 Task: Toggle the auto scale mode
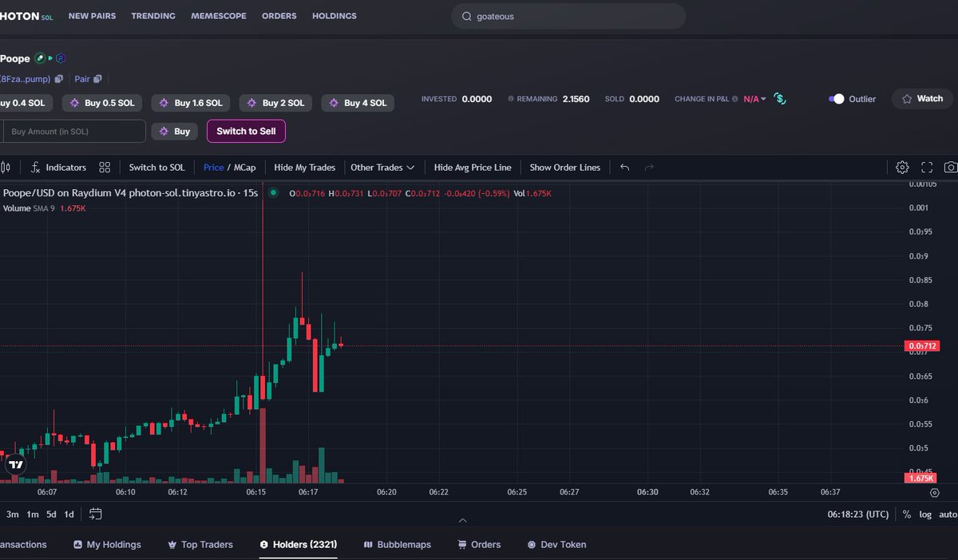(948, 515)
